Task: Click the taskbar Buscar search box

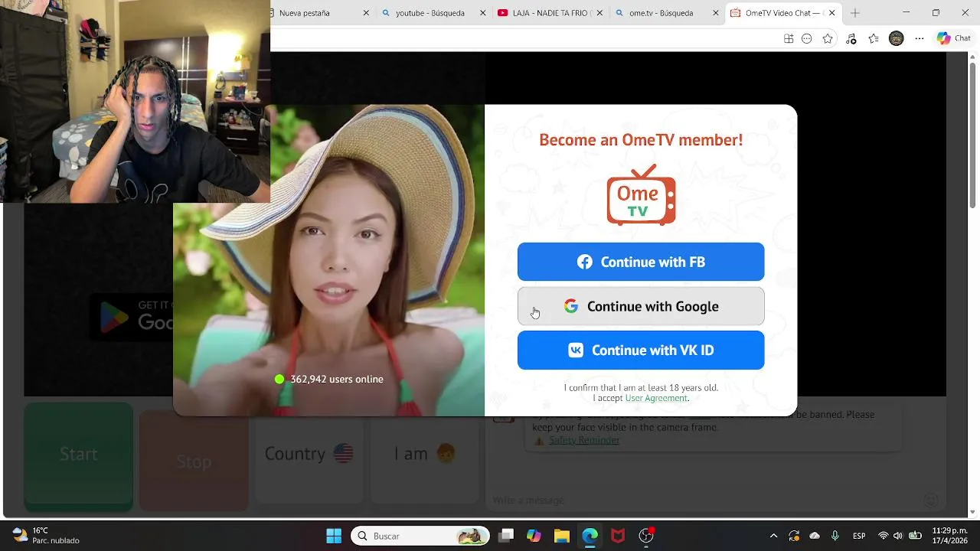Action: tap(420, 536)
